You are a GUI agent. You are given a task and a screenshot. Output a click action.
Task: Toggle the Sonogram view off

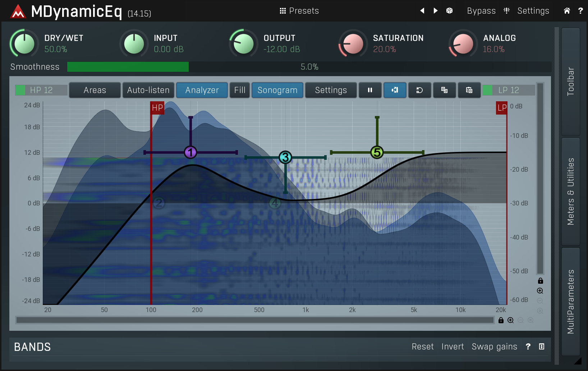pyautogui.click(x=277, y=90)
